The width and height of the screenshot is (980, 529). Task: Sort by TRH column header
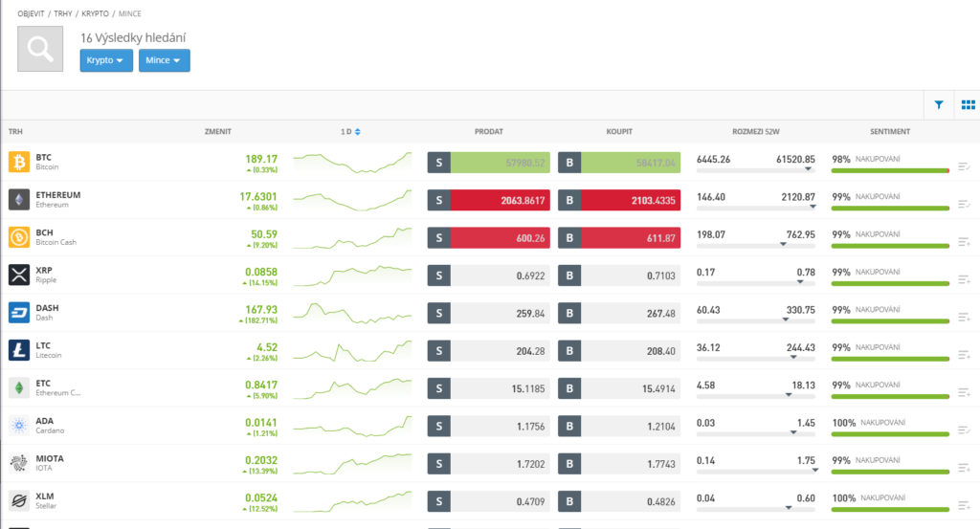[x=15, y=132]
